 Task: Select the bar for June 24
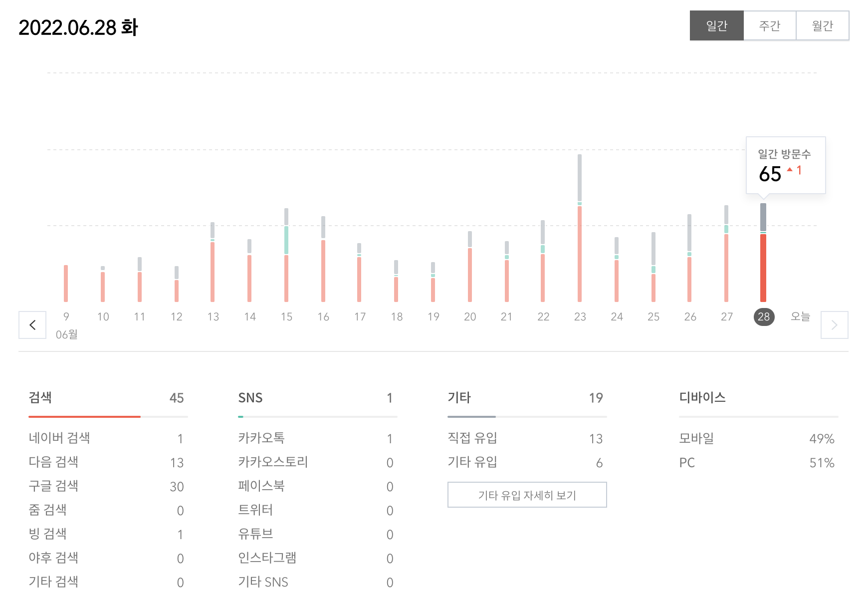point(617,269)
